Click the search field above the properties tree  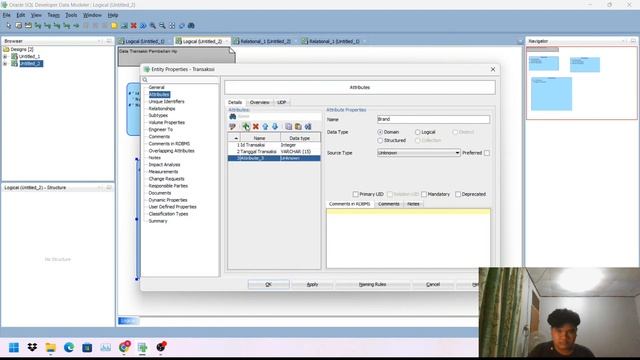click(180, 80)
